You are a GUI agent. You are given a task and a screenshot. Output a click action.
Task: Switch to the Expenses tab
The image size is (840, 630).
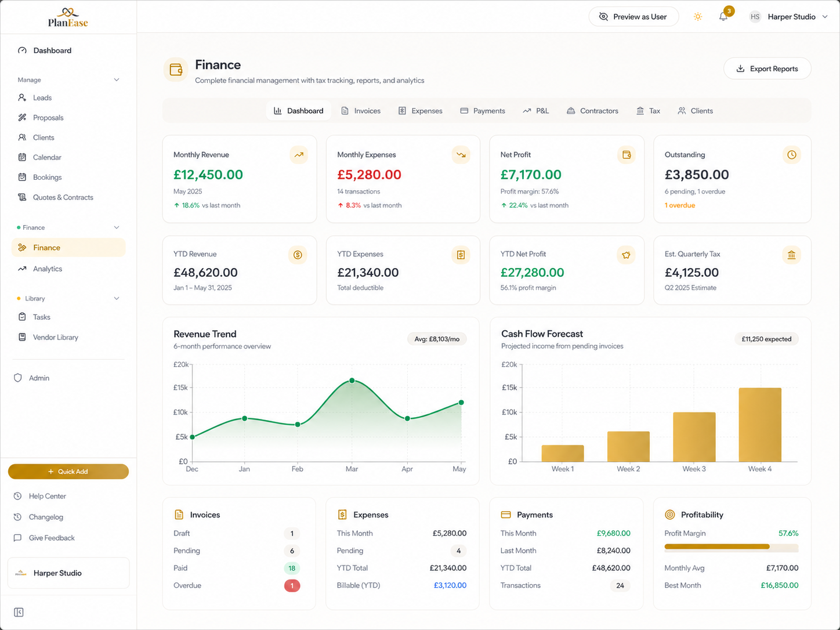click(421, 111)
